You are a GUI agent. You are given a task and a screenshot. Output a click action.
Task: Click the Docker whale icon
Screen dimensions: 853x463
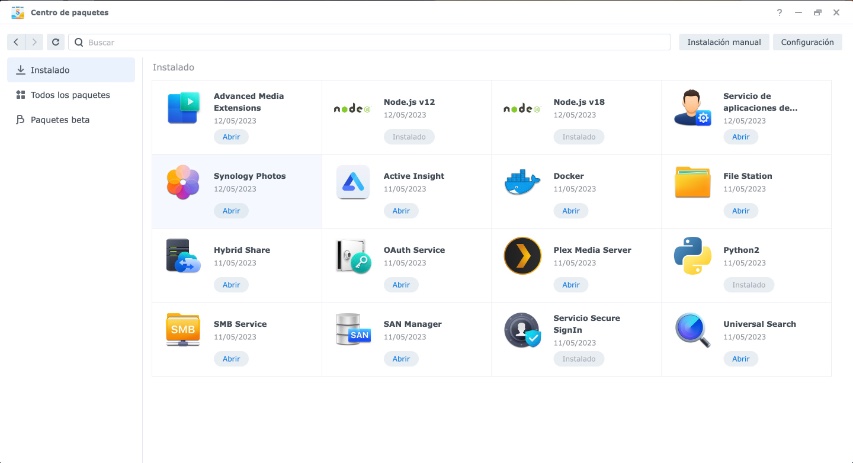pyautogui.click(x=522, y=182)
